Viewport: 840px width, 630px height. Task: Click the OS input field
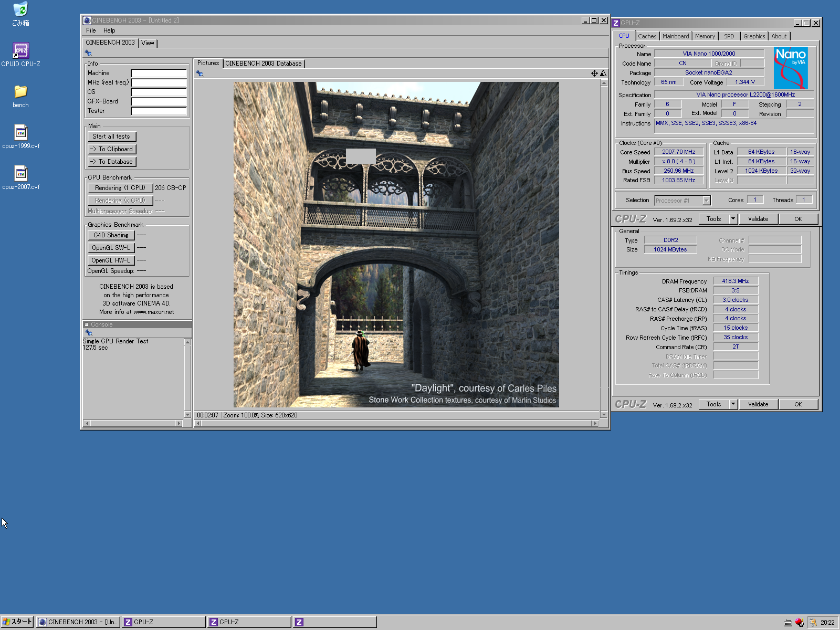[159, 92]
